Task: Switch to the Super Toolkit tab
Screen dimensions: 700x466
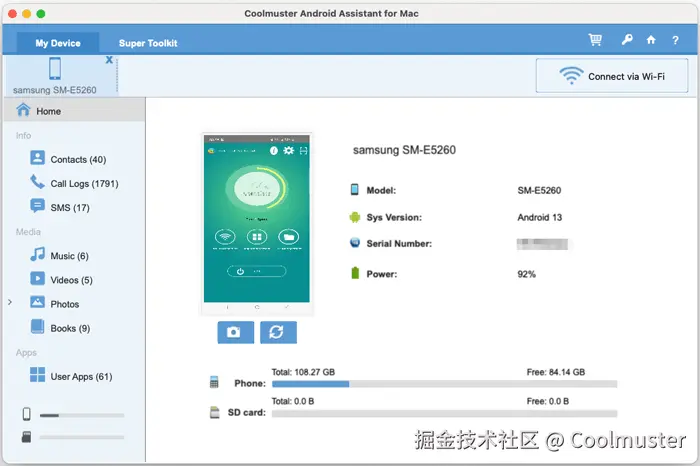Action: 148,43
